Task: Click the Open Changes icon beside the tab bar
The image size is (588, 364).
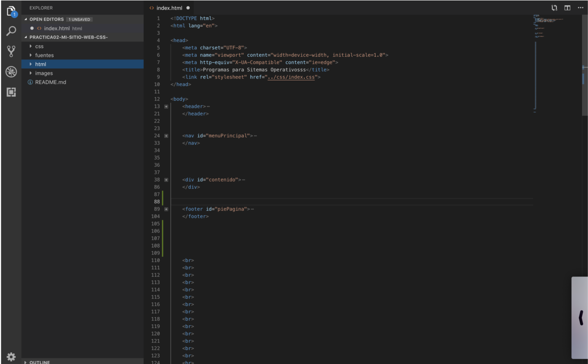Action: click(554, 8)
